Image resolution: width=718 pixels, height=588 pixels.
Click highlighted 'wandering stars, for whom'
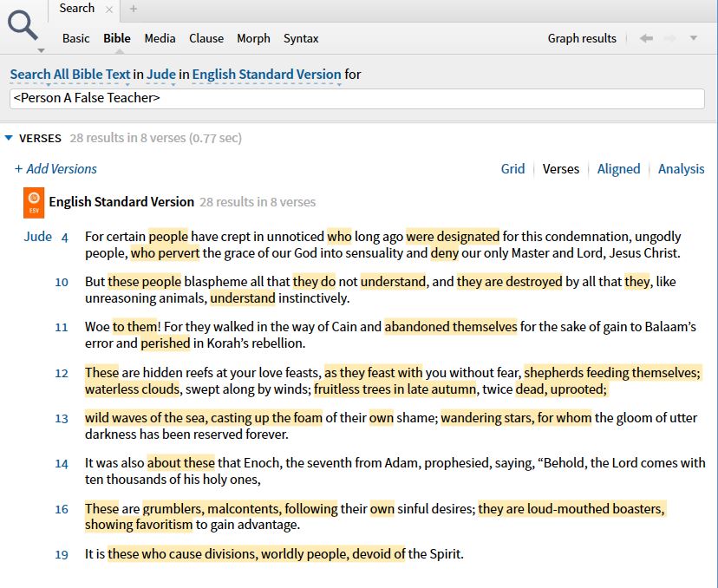517,418
